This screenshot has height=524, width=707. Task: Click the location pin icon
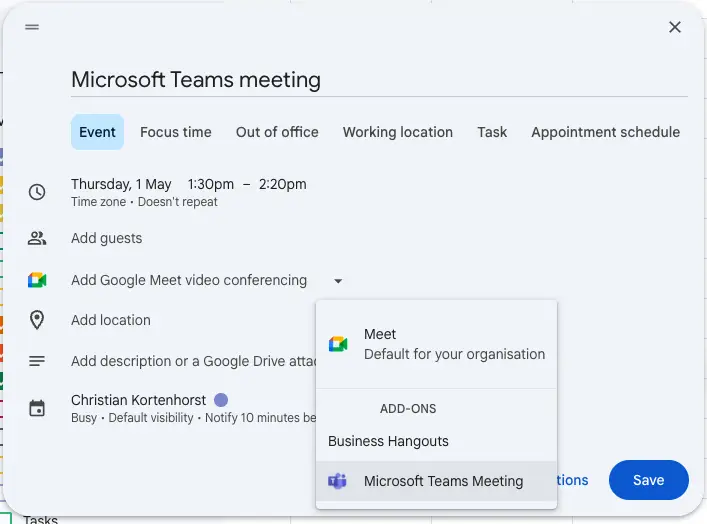tap(37, 320)
